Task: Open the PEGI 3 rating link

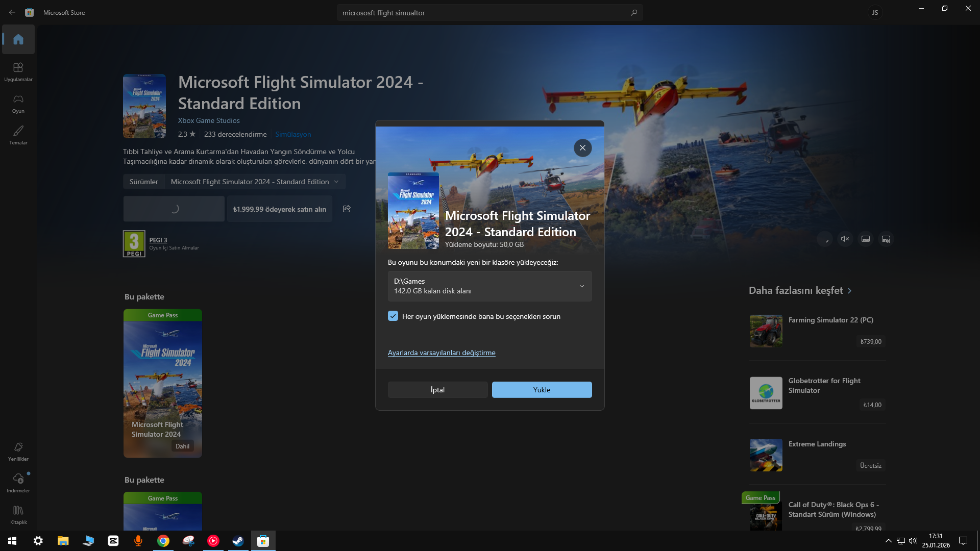Action: (x=158, y=240)
